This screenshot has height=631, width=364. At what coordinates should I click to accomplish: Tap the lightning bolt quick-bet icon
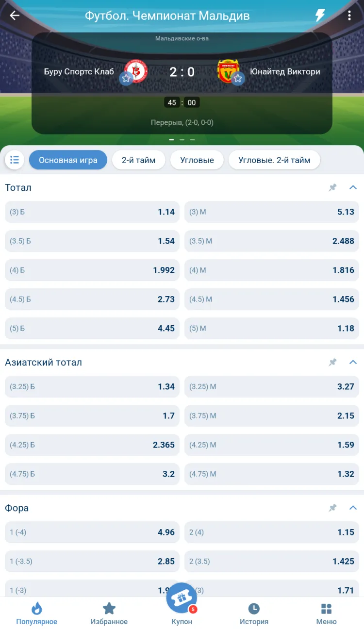click(x=320, y=16)
